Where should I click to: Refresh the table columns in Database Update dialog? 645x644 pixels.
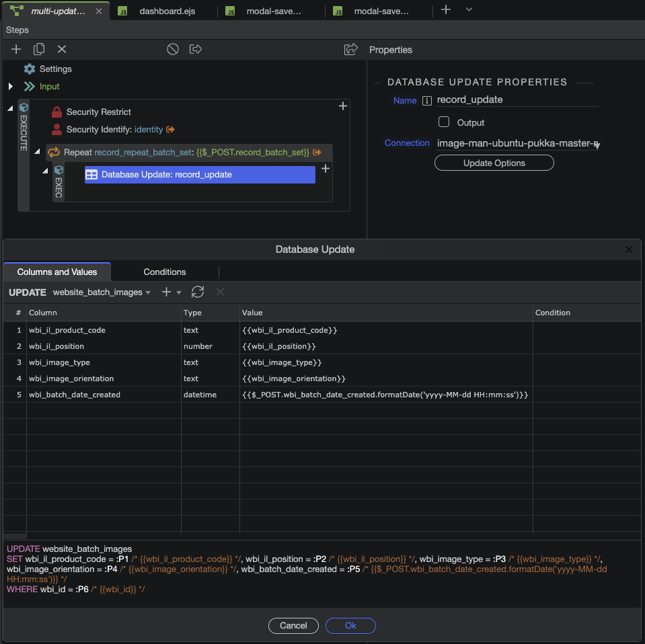click(198, 292)
